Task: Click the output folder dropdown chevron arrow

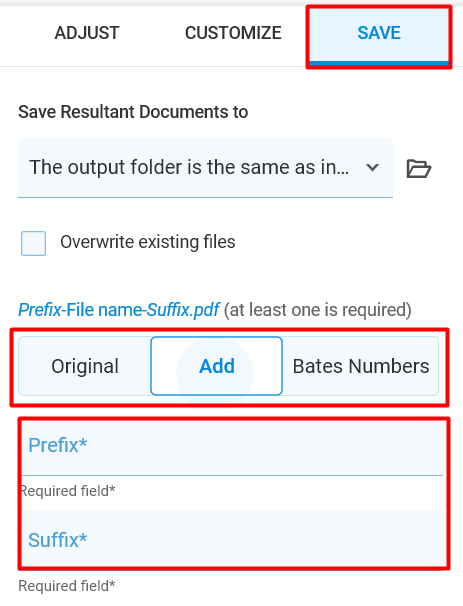Action: 372,167
